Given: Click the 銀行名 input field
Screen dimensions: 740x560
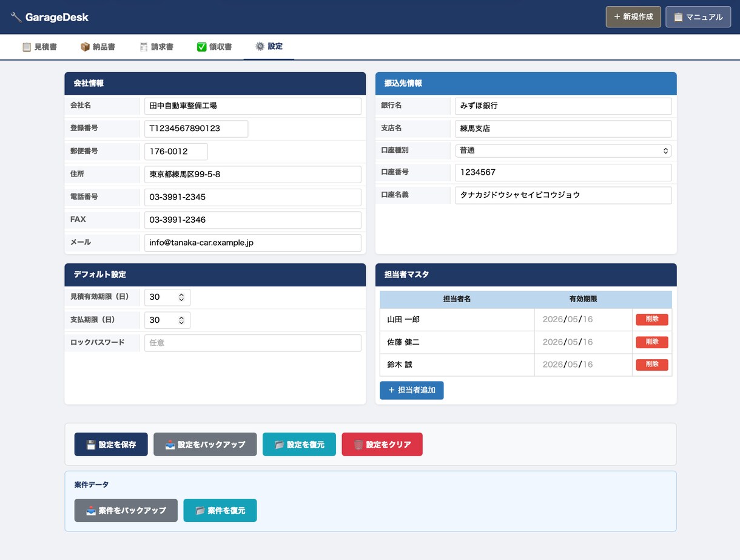Looking at the screenshot, I should [563, 106].
